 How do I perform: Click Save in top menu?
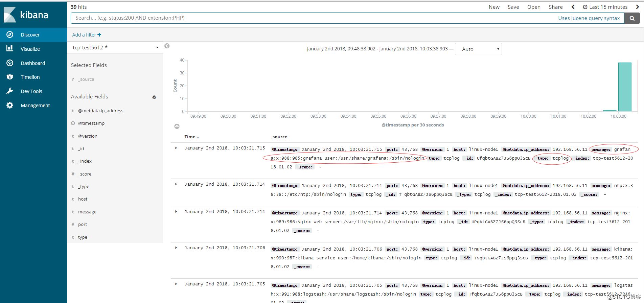[x=513, y=7]
